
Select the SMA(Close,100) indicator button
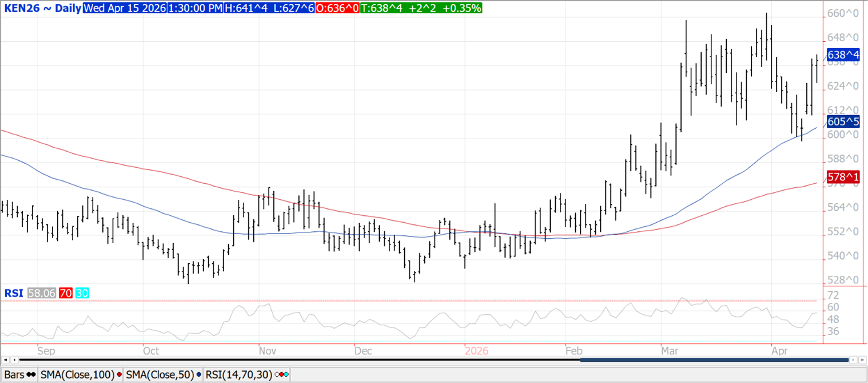click(81, 374)
